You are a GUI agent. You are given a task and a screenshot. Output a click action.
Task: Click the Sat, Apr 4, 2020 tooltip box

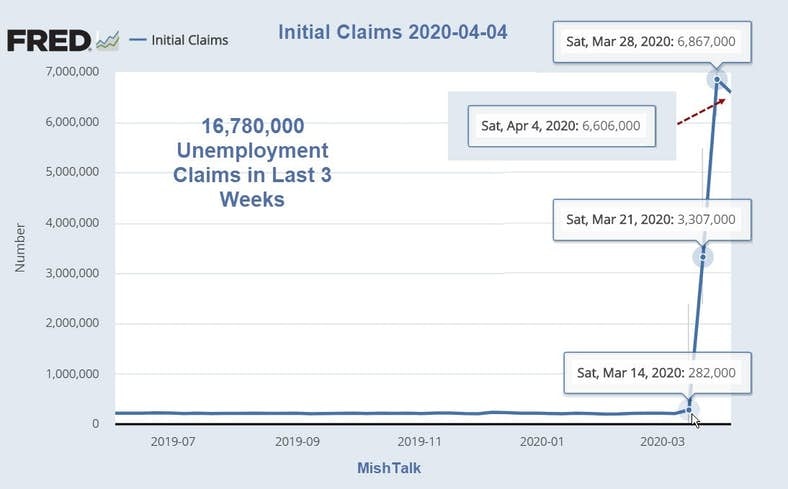click(x=561, y=126)
